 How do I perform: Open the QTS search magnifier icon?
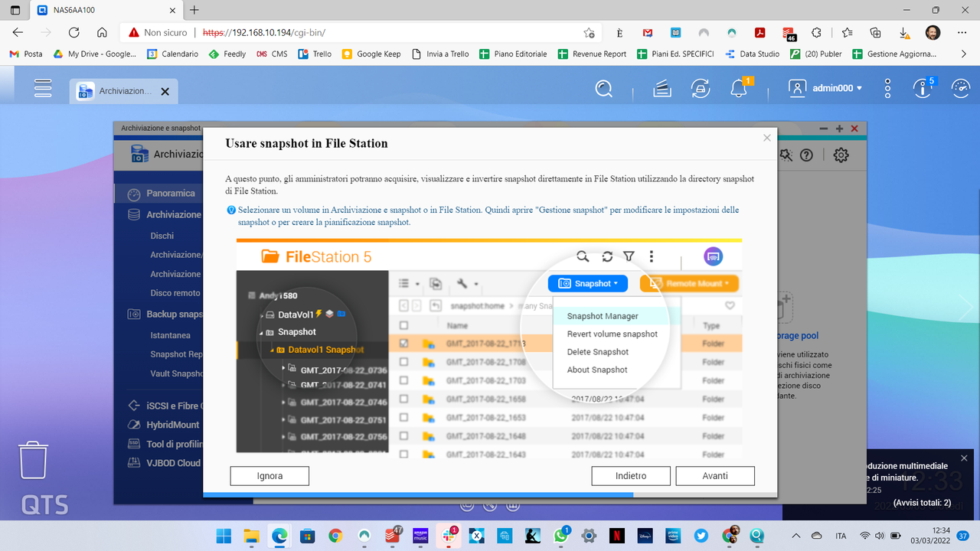point(604,89)
